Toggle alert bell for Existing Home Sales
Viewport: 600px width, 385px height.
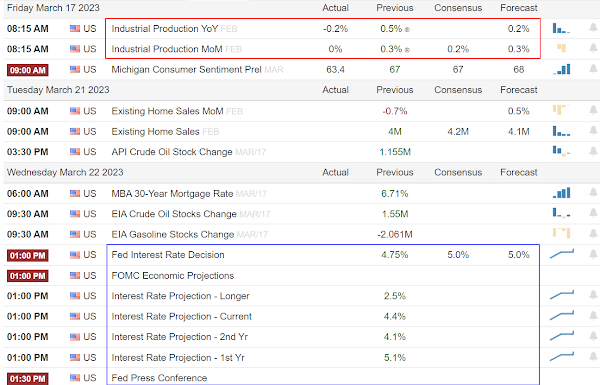pyautogui.click(x=593, y=131)
